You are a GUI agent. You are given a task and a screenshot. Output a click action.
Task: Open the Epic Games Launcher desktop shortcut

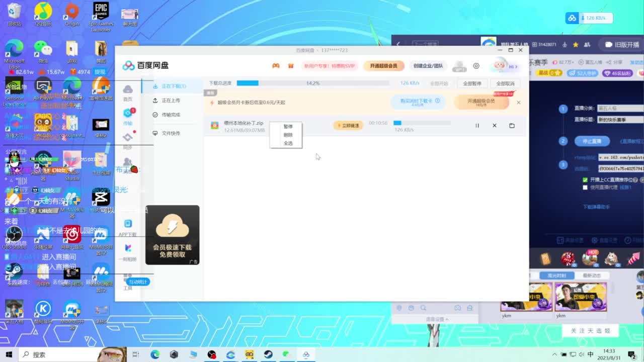pyautogui.click(x=101, y=17)
